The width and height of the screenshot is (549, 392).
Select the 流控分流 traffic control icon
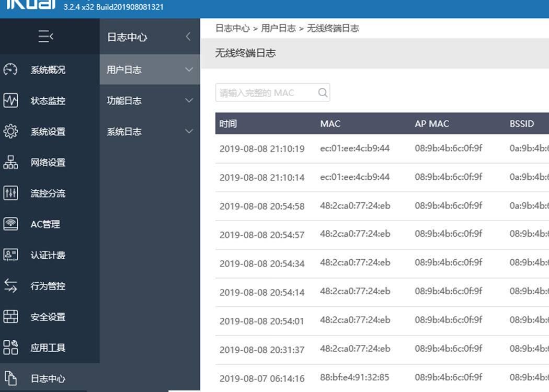tap(10, 193)
